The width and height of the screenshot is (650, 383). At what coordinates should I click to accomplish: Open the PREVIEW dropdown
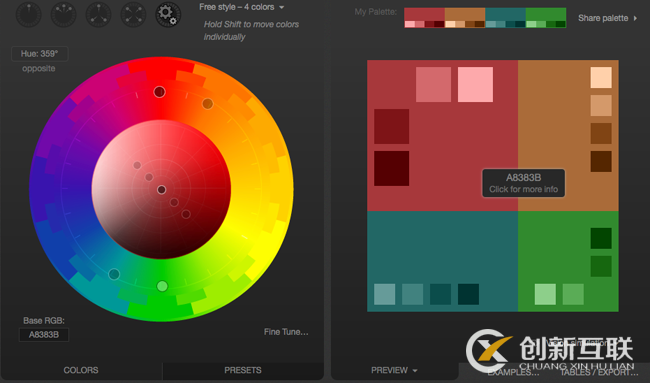tap(394, 370)
